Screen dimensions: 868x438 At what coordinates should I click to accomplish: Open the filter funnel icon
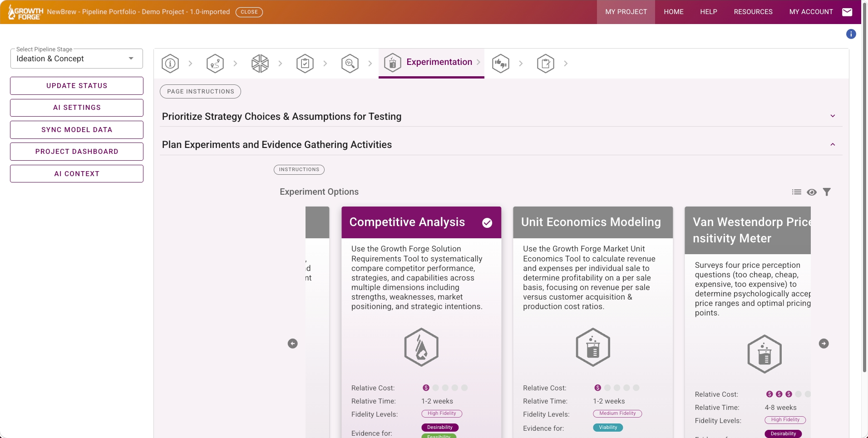(827, 192)
